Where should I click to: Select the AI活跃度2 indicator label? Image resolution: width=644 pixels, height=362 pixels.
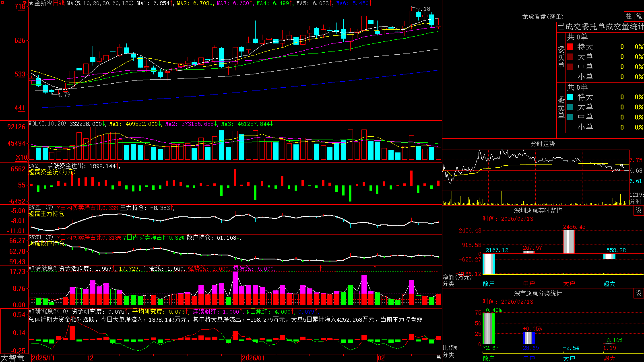click(x=43, y=269)
